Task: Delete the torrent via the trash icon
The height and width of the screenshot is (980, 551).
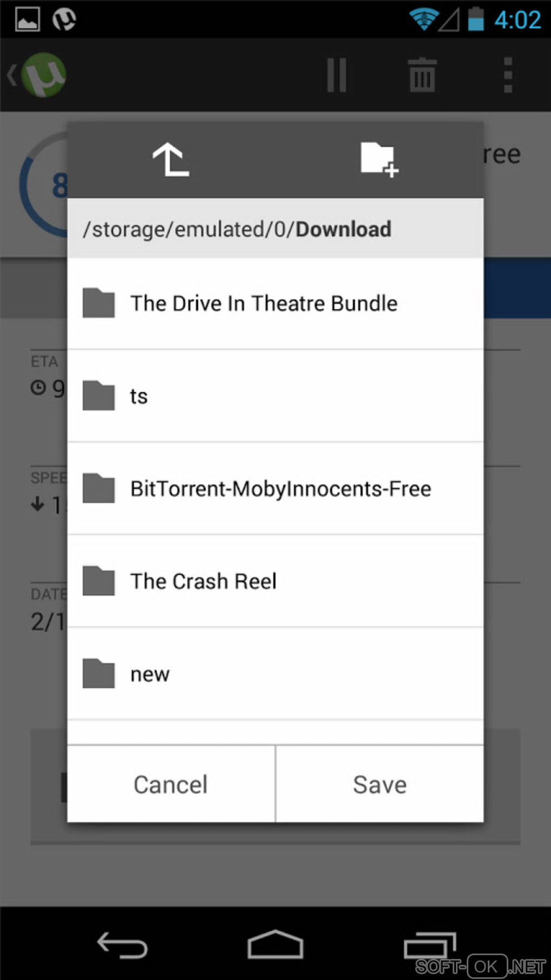Action: [422, 75]
